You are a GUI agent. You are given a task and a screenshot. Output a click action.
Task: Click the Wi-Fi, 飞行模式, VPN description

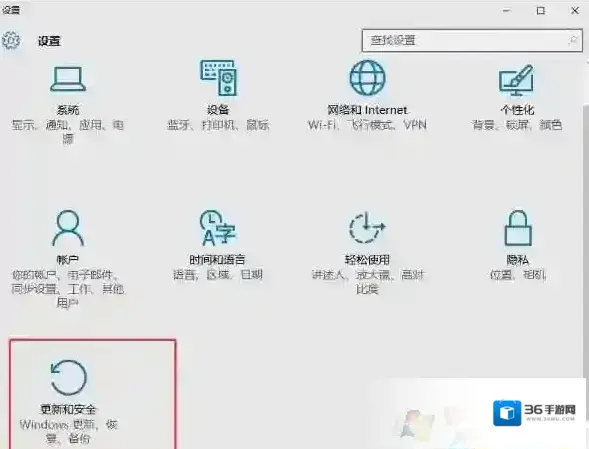[367, 125]
